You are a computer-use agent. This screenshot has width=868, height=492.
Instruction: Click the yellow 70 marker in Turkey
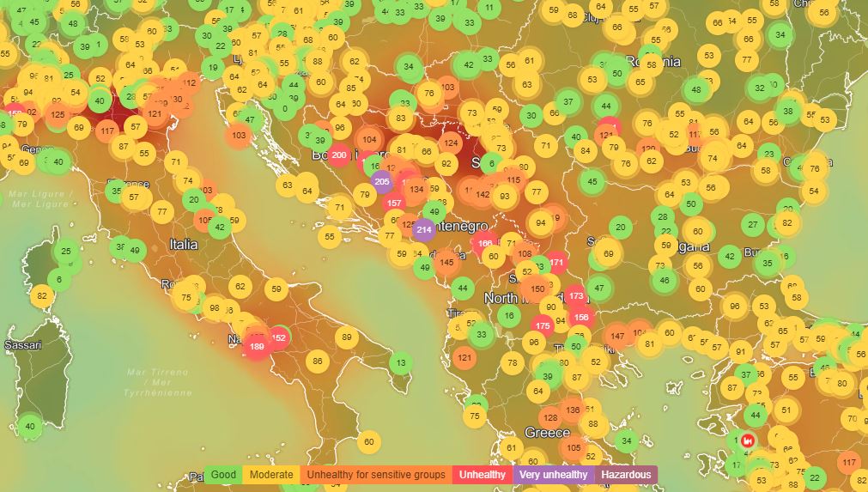(853, 419)
